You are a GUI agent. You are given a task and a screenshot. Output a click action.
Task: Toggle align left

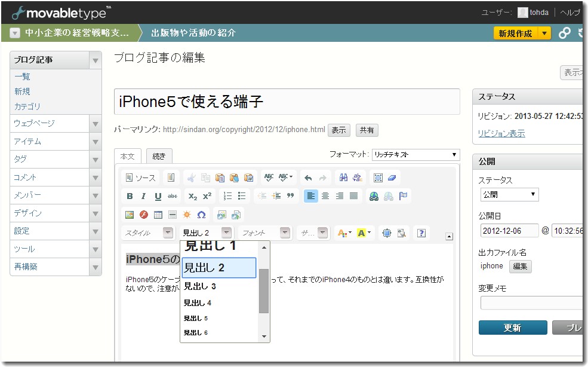click(x=311, y=196)
